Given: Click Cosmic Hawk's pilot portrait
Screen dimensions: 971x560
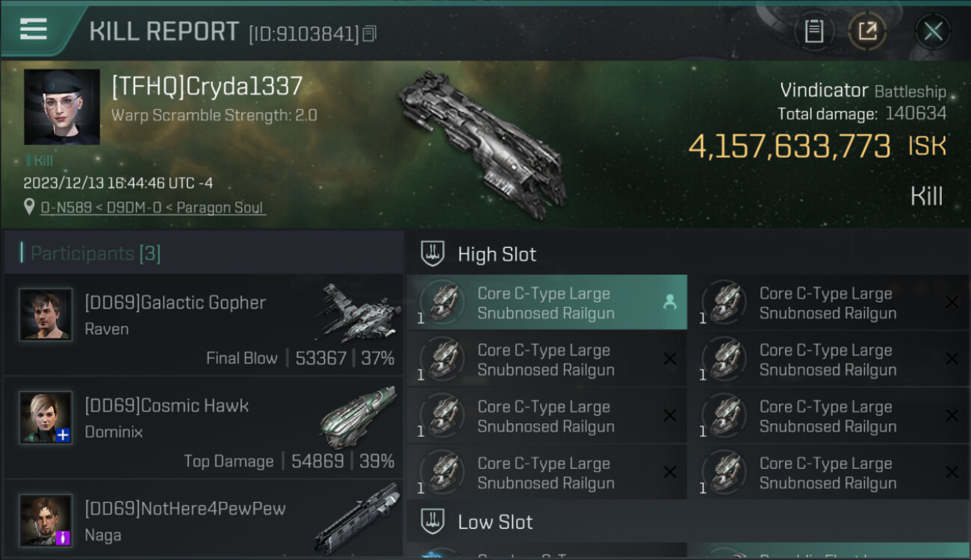Looking at the screenshot, I should pyautogui.click(x=46, y=417).
